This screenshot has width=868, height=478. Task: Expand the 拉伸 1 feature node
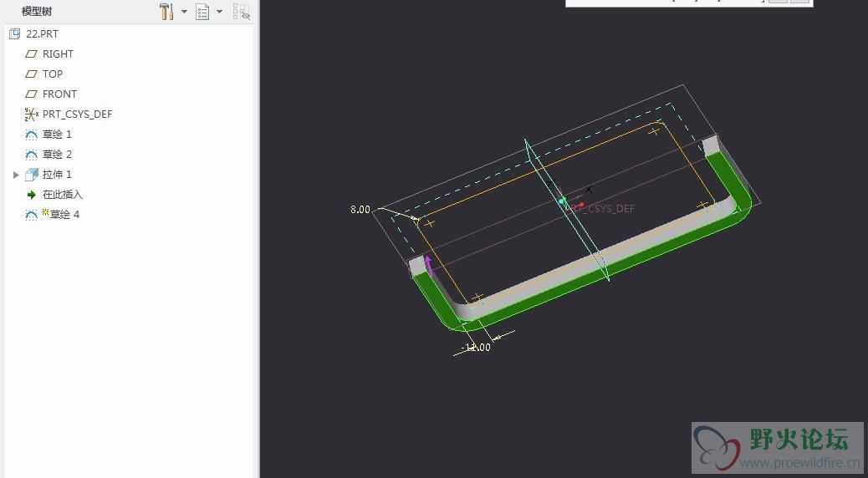(16, 175)
